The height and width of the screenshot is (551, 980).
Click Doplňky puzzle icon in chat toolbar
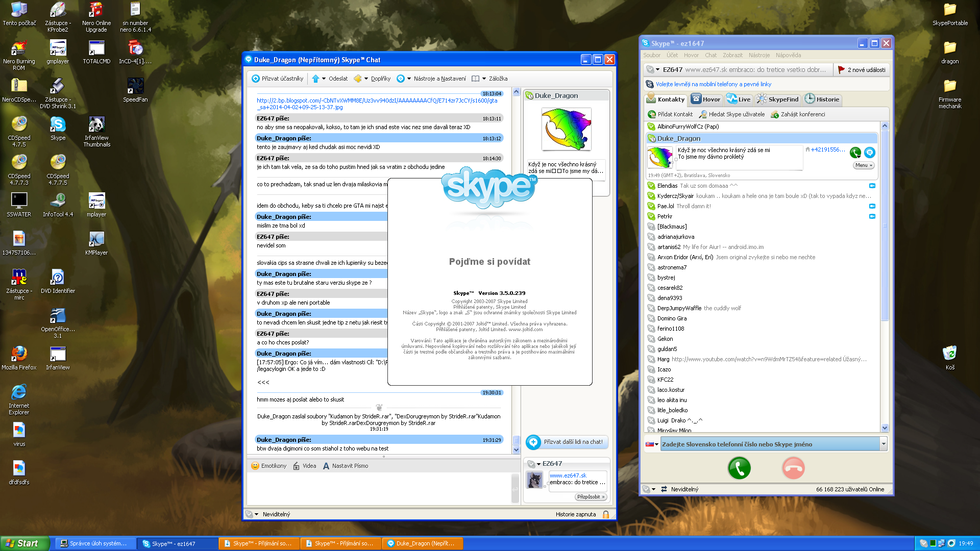point(358,79)
